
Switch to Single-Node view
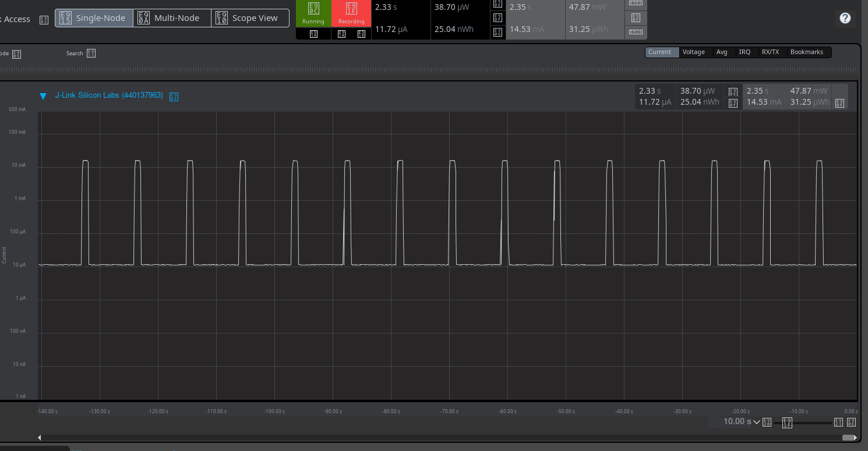click(x=94, y=18)
